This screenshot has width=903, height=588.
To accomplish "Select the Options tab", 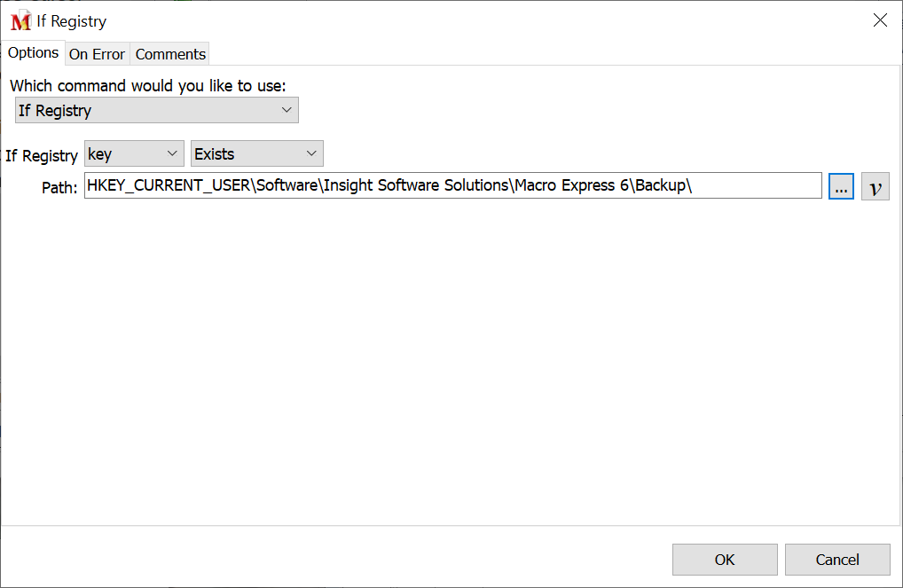I will click(x=33, y=53).
